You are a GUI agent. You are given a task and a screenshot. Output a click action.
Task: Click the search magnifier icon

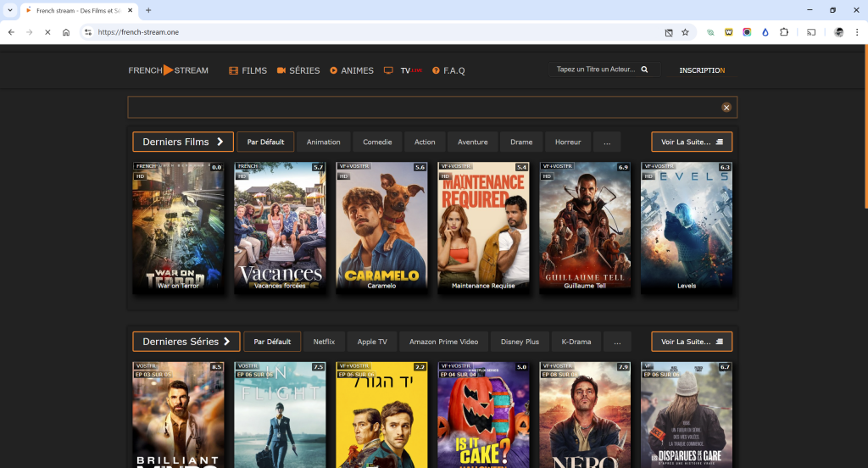[x=644, y=70]
